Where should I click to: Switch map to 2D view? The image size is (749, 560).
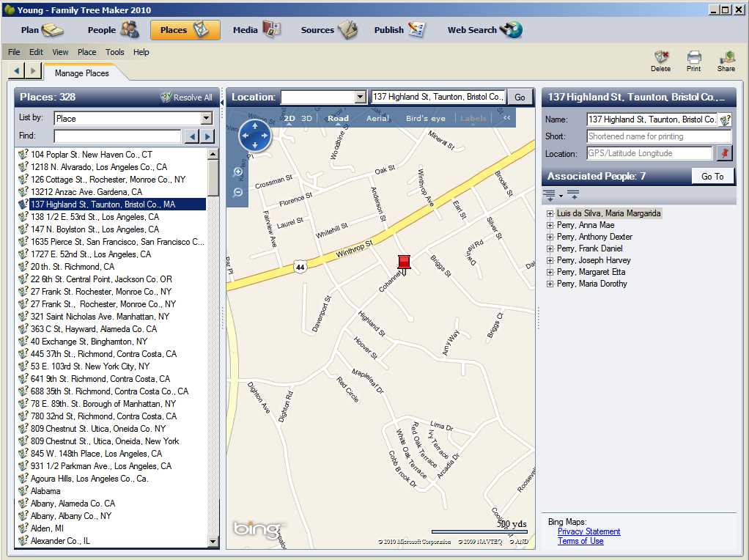pyautogui.click(x=289, y=119)
